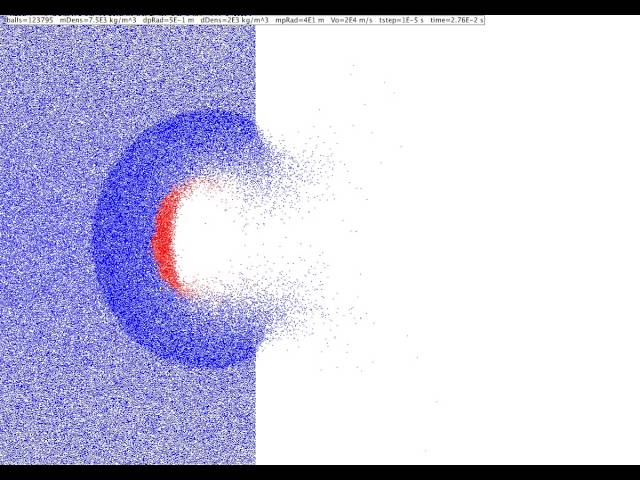Select the "time=2.76E-2 s" readout

pyautogui.click(x=457, y=20)
